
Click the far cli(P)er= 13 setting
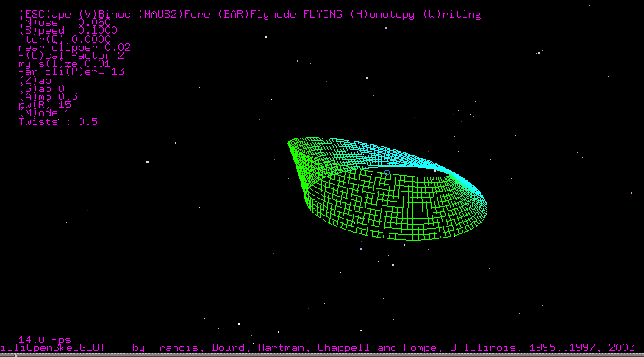click(x=71, y=72)
